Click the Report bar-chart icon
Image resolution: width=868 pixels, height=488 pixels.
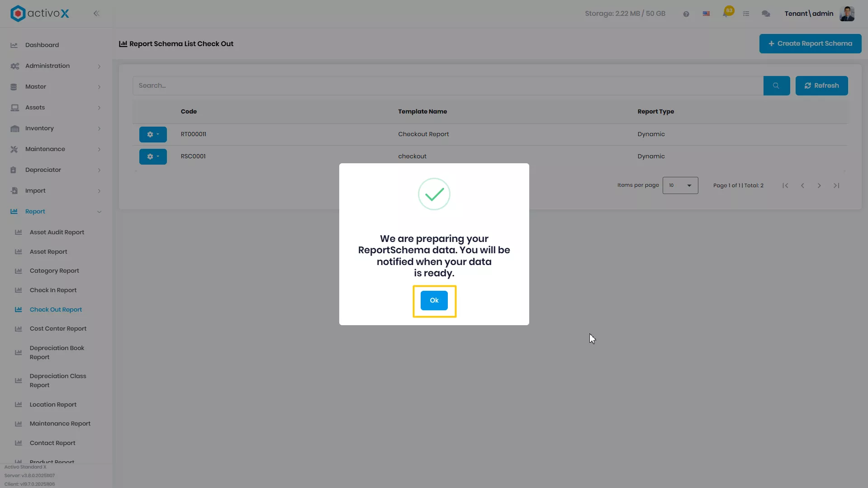(14, 212)
